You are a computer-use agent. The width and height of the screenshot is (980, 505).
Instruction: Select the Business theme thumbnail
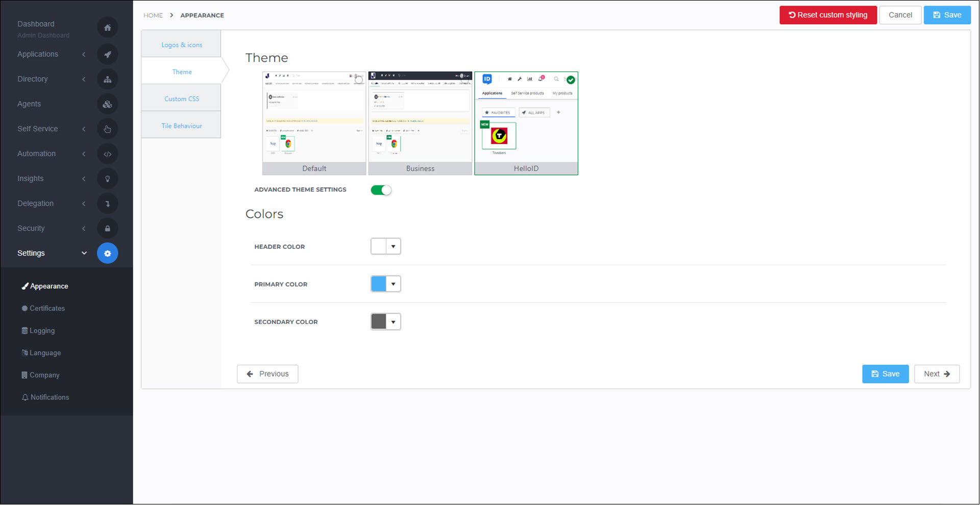[x=420, y=123]
